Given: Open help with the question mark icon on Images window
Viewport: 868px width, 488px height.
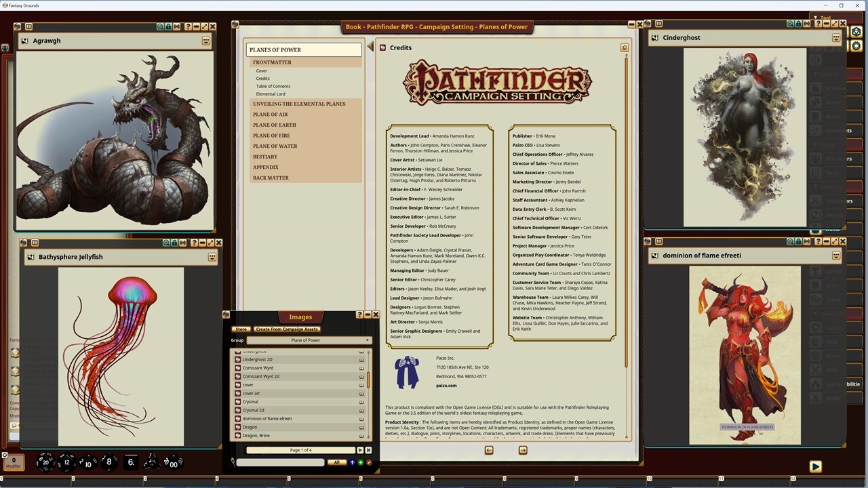Looking at the screenshot, I should point(359,314).
